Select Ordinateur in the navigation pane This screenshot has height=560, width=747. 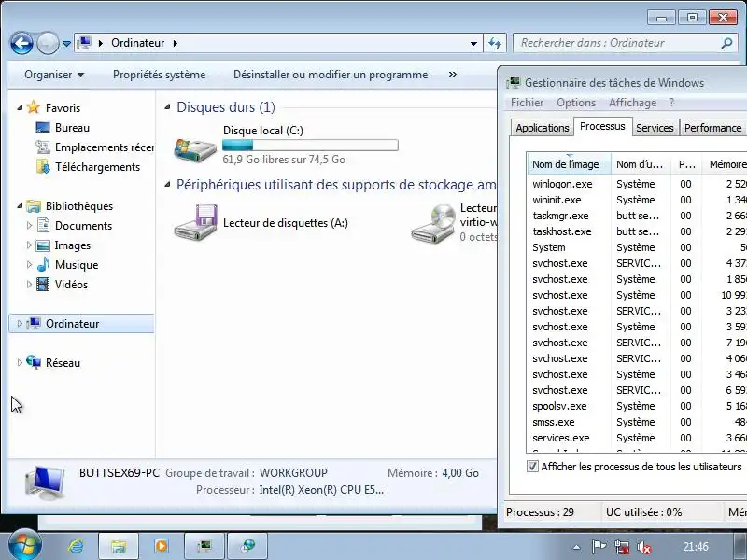coord(81,324)
